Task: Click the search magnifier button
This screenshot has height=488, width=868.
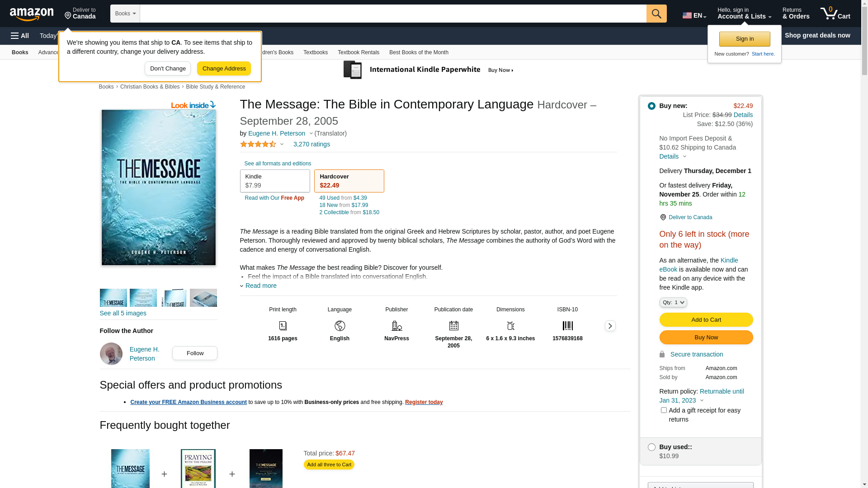Action: pos(656,14)
